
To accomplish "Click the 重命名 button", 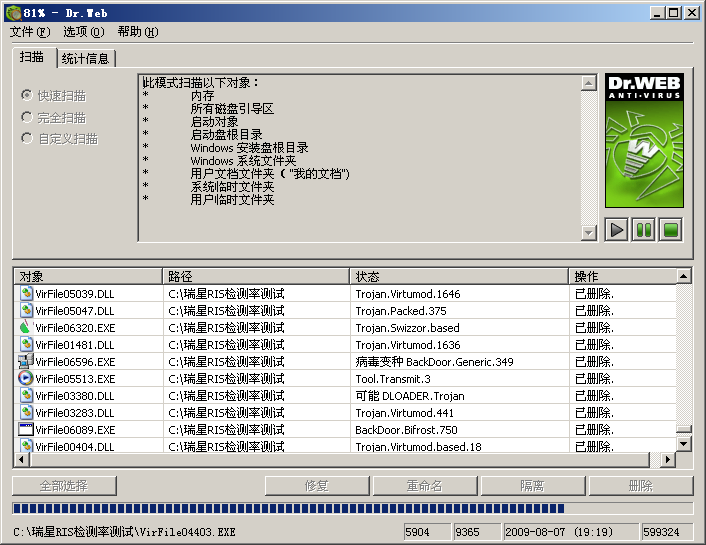I will (425, 486).
